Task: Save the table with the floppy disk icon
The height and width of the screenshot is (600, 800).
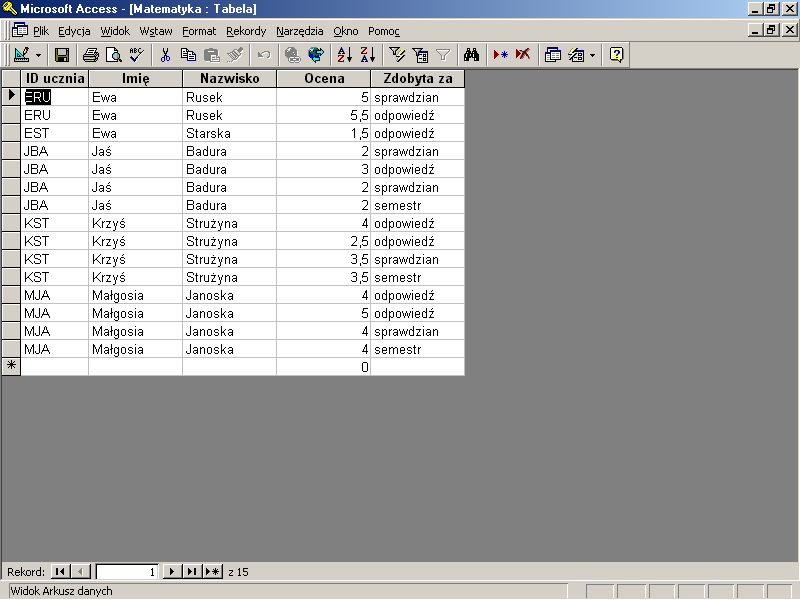Action: (62, 55)
